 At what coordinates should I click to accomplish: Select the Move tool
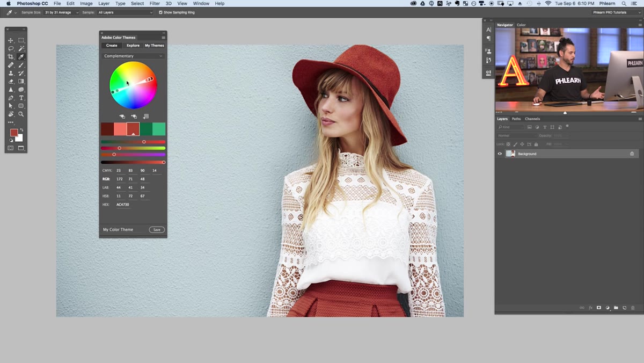pos(11,40)
